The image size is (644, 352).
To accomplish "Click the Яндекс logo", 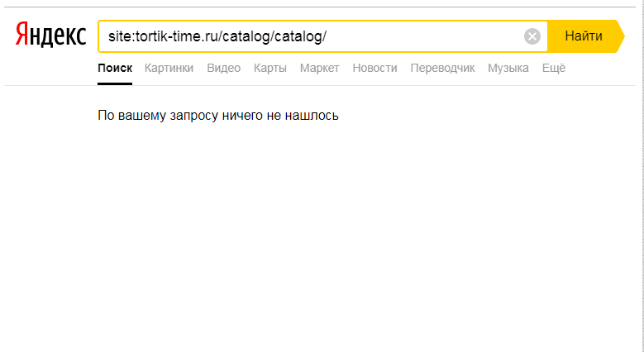I will tap(50, 35).
